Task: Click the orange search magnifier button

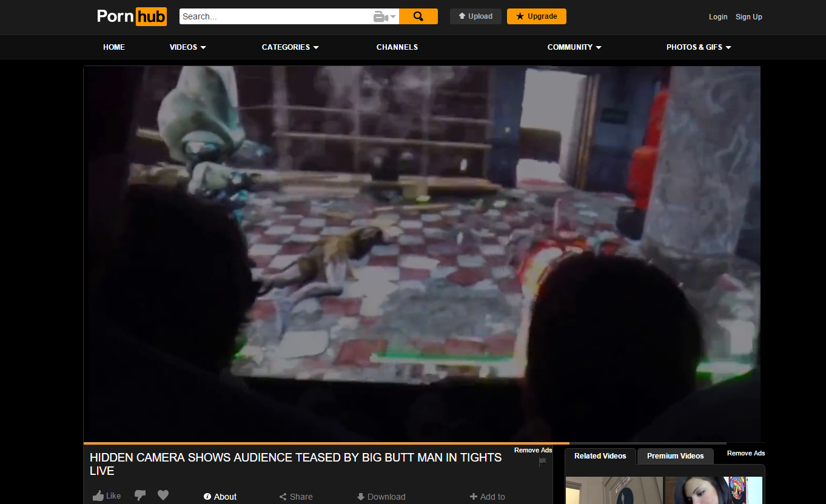Action: tap(418, 16)
